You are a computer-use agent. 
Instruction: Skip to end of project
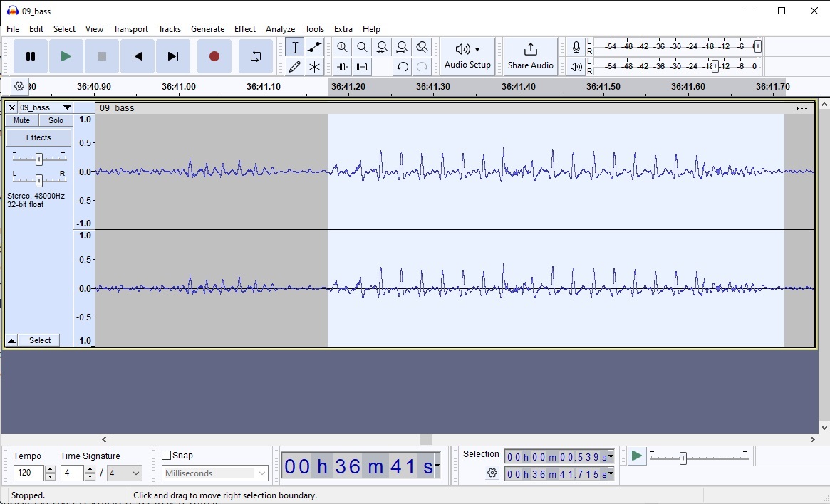click(173, 56)
